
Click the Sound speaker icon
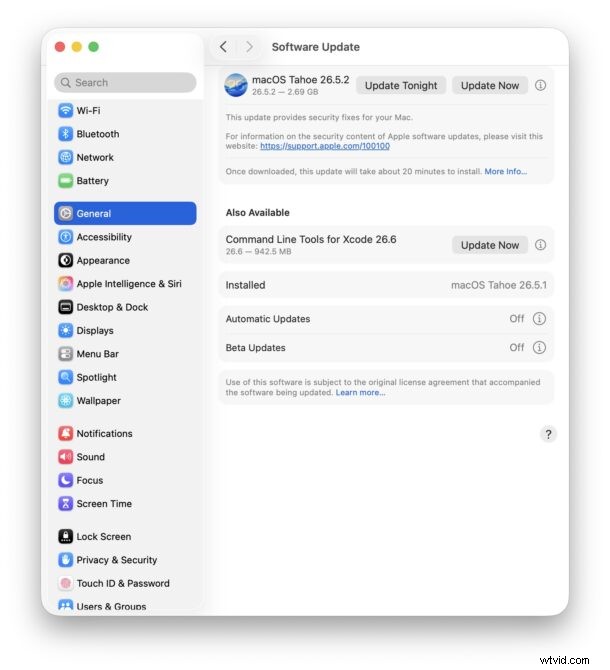coord(65,457)
